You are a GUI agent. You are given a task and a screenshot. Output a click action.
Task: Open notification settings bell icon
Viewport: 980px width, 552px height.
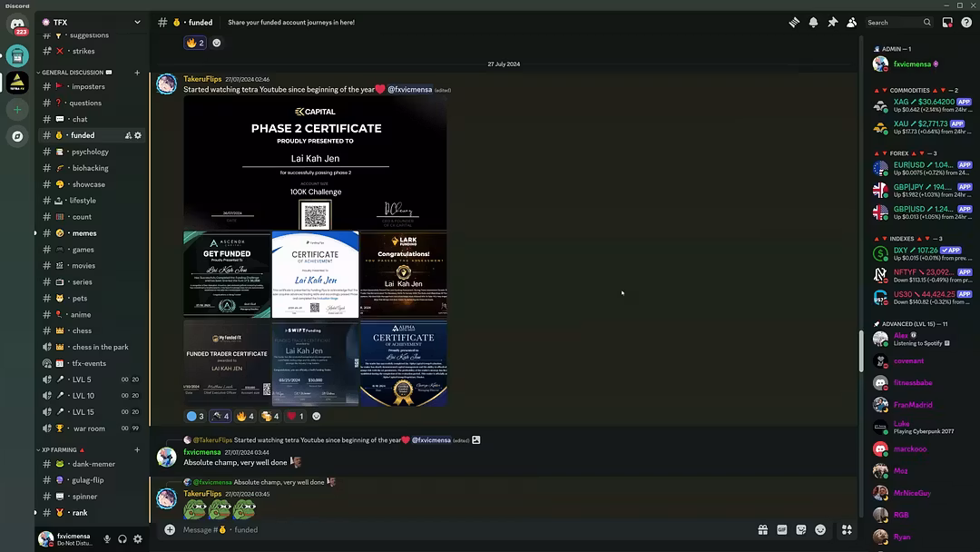tap(813, 22)
